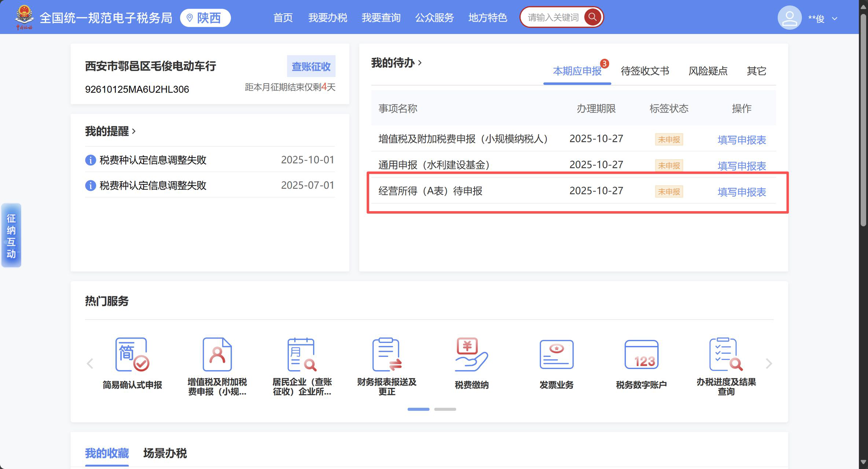Click the 税费缴纳 payment icon
This screenshot has width=868, height=469.
point(471,355)
